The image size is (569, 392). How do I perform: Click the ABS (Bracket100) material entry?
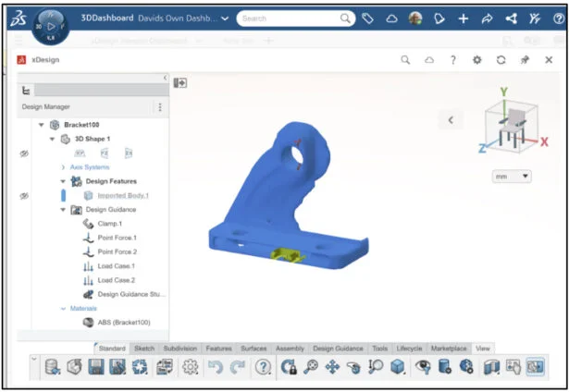[123, 322]
